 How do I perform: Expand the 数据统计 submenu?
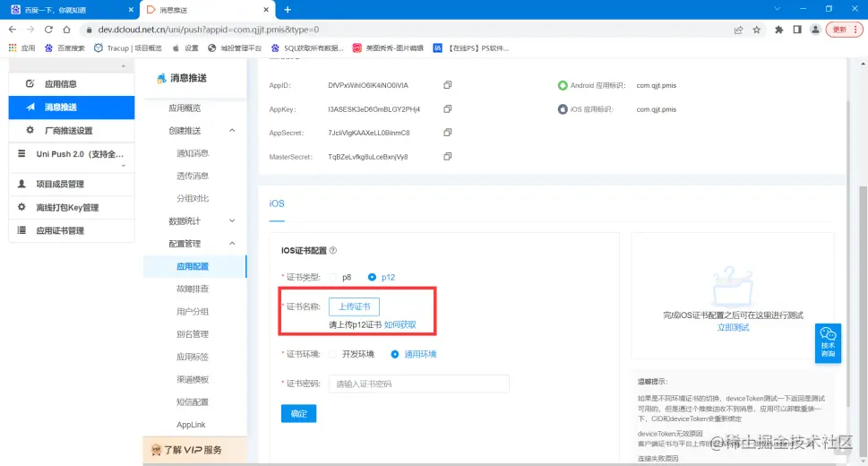232,220
